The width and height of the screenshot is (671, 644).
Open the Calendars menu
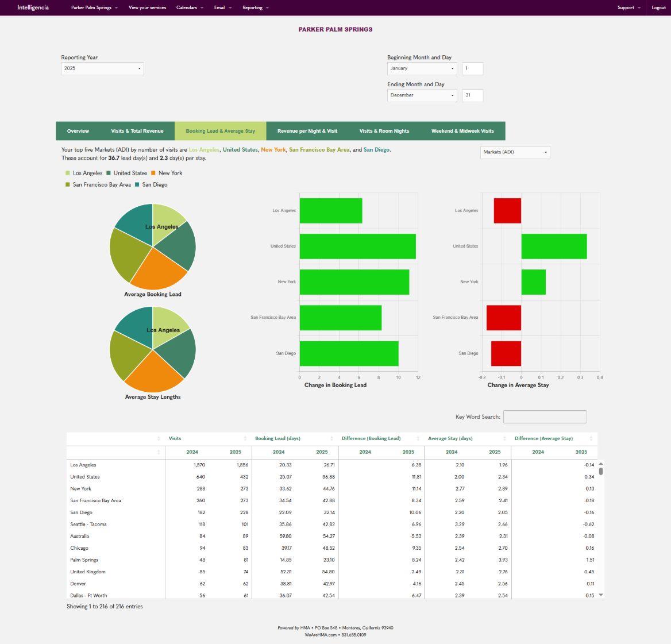tap(190, 7)
